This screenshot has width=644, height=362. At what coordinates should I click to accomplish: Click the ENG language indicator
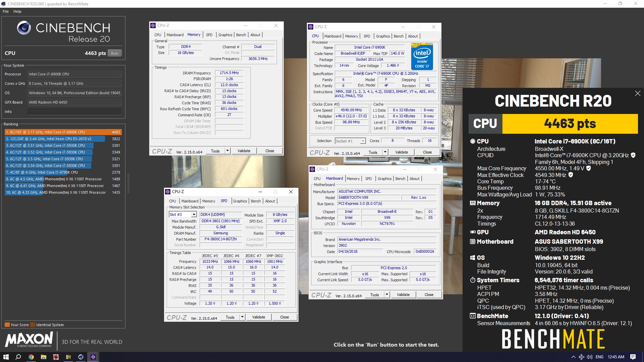pyautogui.click(x=599, y=357)
